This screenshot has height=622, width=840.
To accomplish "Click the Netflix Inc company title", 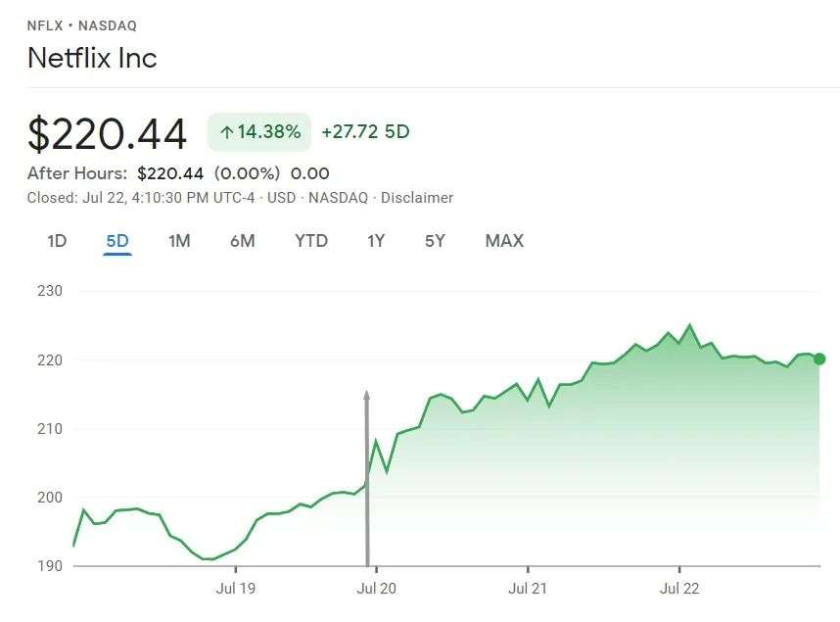I will coord(92,58).
